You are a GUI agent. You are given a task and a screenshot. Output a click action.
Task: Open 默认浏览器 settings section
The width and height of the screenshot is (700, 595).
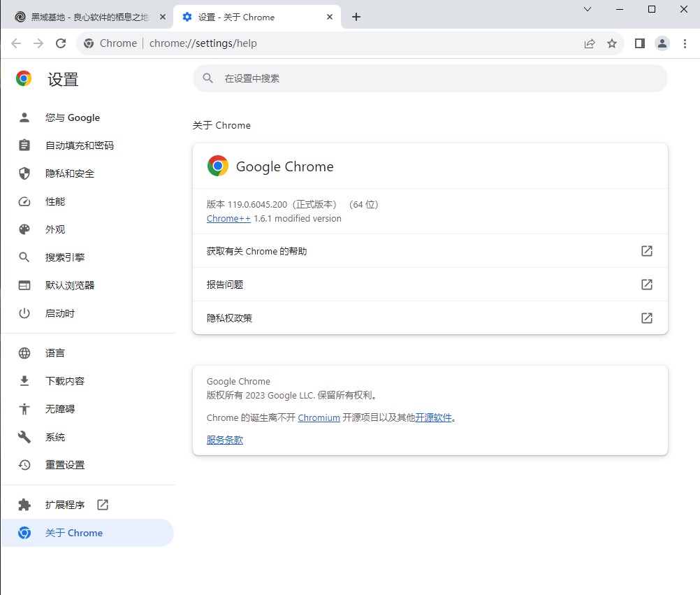[x=87, y=285]
